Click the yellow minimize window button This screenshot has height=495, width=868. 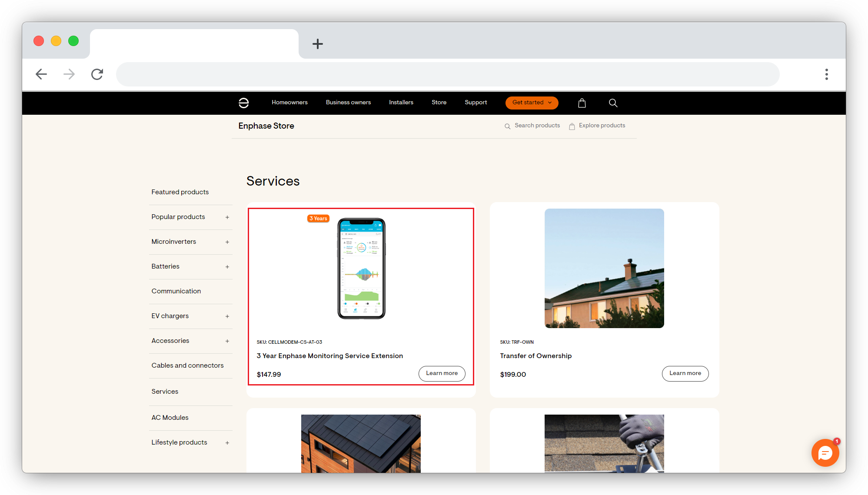[56, 41]
